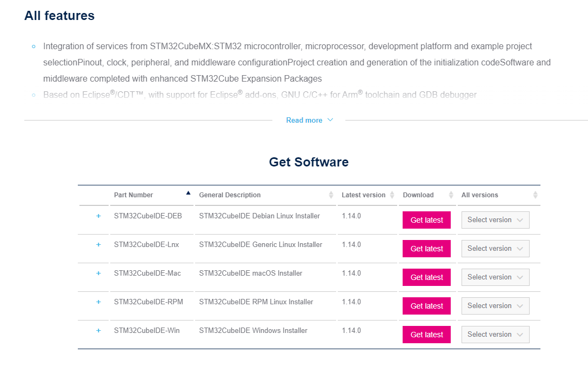Click STM32CubeIDE macOS Installer description
Viewport: 588px width, 367px height.
pos(251,273)
